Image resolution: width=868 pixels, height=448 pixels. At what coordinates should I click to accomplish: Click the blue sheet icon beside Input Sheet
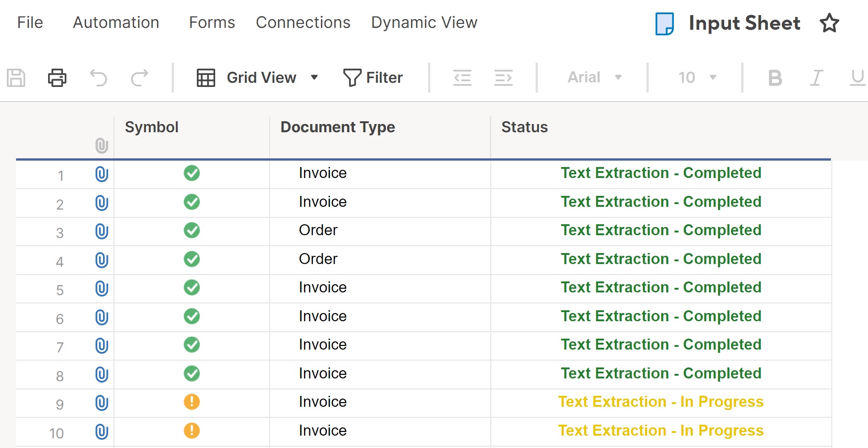(665, 24)
